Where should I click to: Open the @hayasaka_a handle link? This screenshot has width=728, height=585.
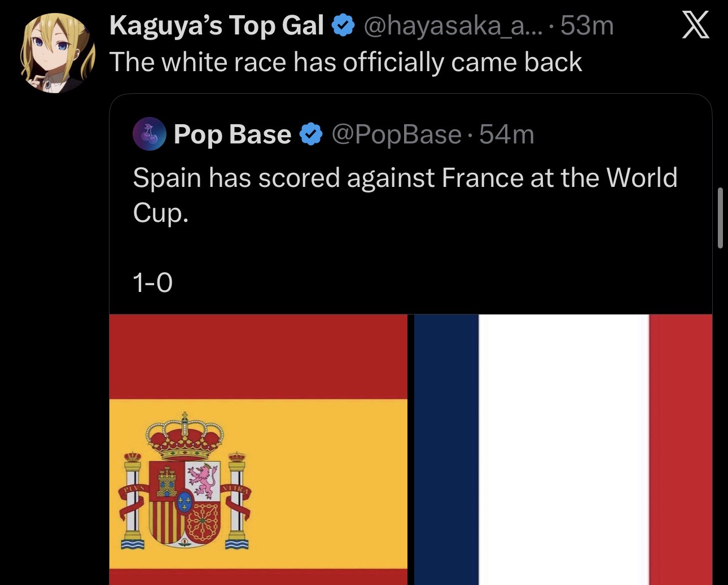pyautogui.click(x=453, y=26)
